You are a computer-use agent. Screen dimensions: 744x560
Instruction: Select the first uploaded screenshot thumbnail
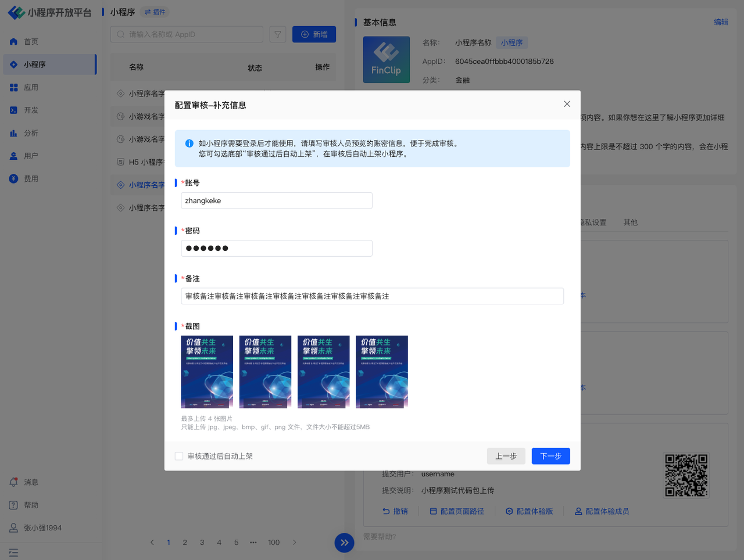[x=207, y=372]
